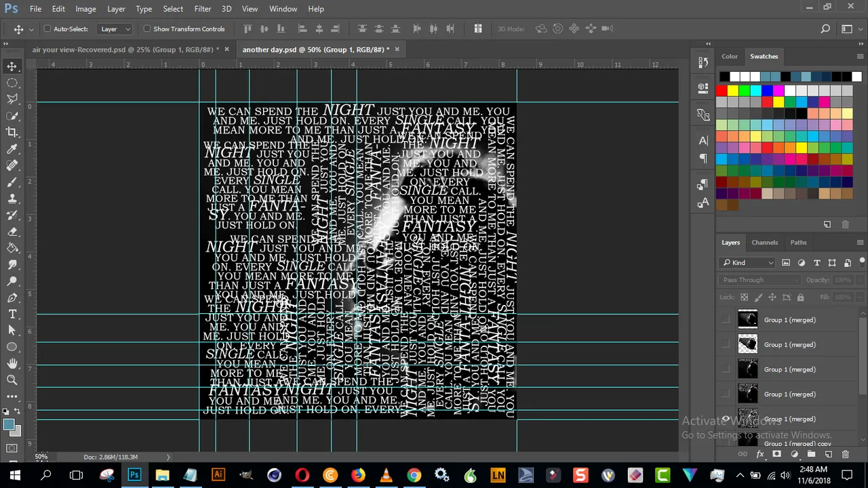Image resolution: width=868 pixels, height=488 pixels.
Task: Hide the layer showing an eye icon
Action: click(726, 419)
